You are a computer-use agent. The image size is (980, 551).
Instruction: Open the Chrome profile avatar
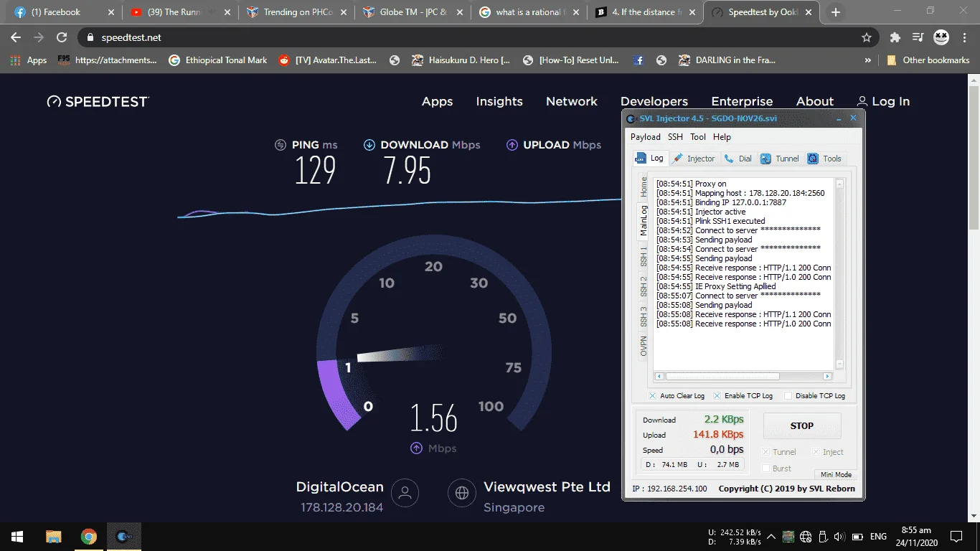click(x=941, y=37)
